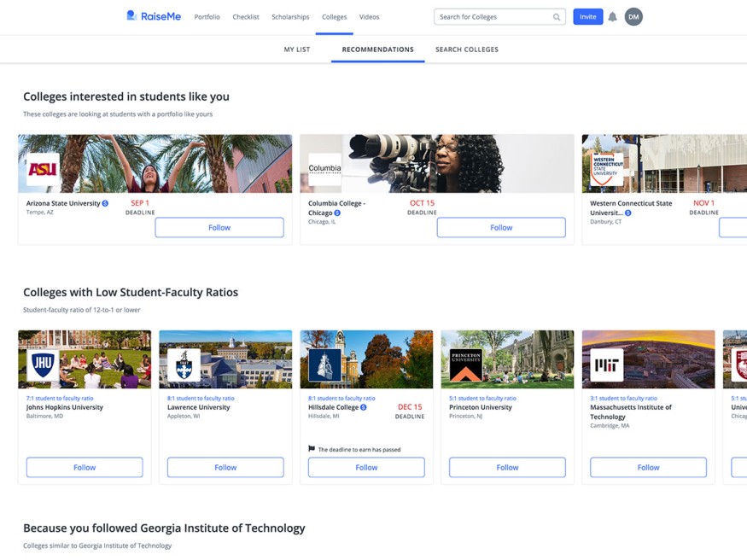747x560 pixels.
Task: Click Western Connecticut State's blue scholarship badge
Action: [628, 213]
